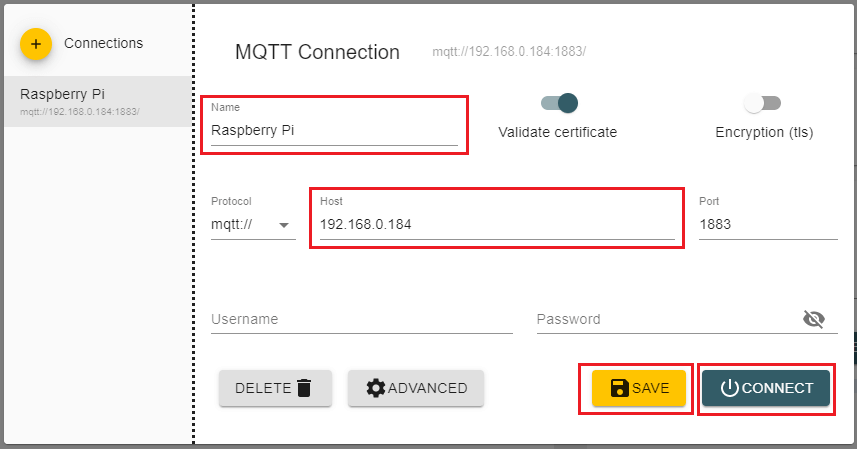Click the floppy disk icon on Save

tap(619, 388)
